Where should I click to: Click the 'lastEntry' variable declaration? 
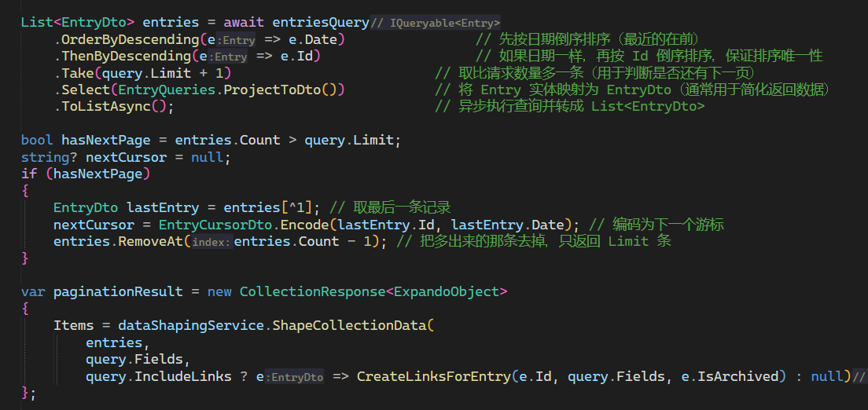162,207
